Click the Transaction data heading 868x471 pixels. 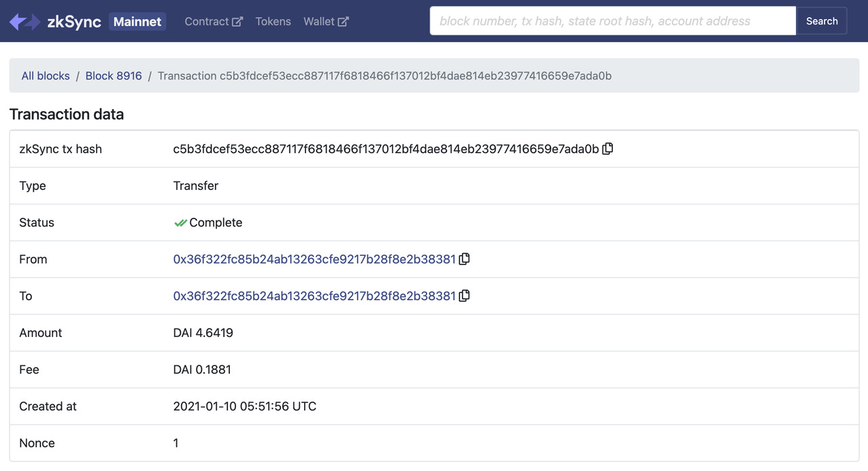point(67,114)
